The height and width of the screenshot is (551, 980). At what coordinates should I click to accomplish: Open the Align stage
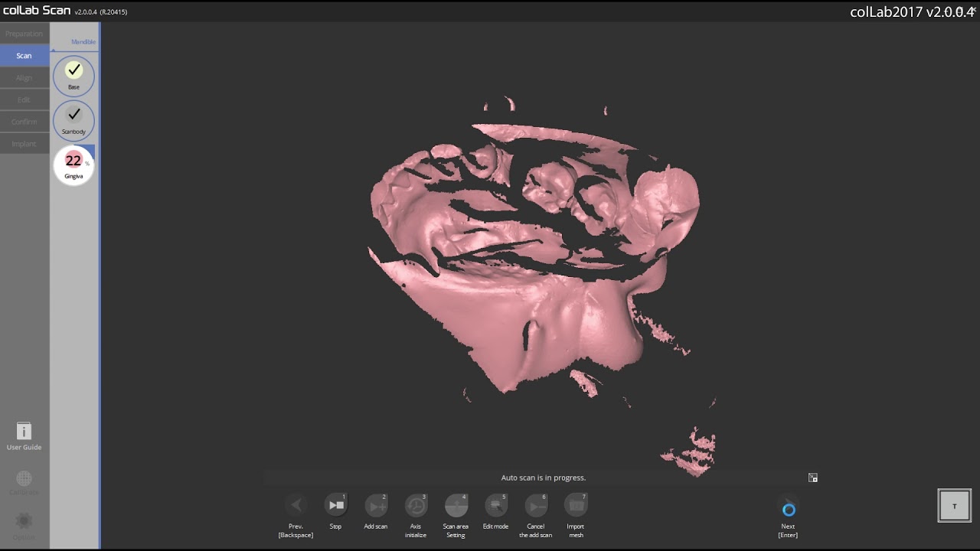pos(24,78)
